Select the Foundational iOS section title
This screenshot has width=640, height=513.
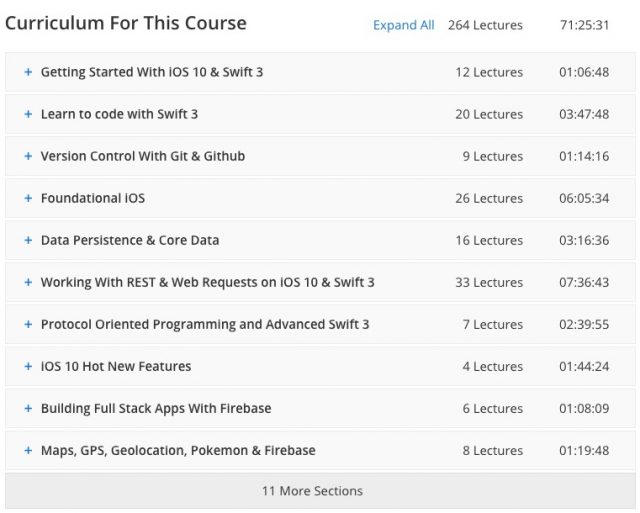93,198
